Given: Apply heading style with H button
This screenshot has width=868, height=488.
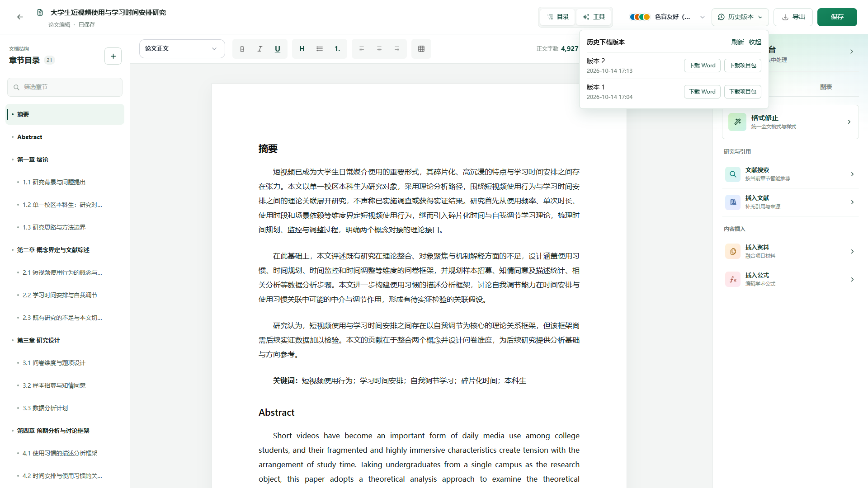Looking at the screenshot, I should (x=302, y=49).
